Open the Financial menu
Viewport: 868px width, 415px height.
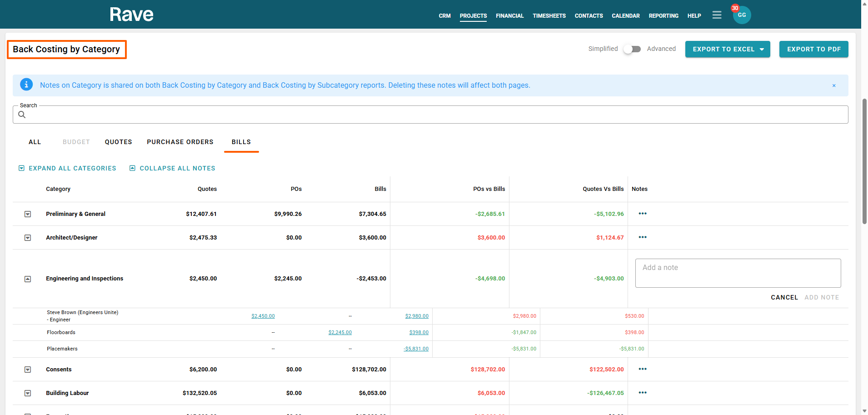pos(509,16)
